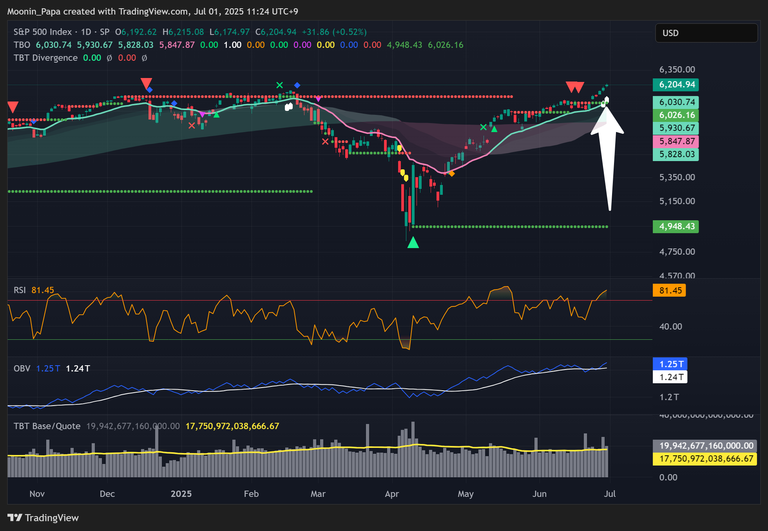Click the red X marker in early March
Viewport: 768px width, 531px height.
325,142
